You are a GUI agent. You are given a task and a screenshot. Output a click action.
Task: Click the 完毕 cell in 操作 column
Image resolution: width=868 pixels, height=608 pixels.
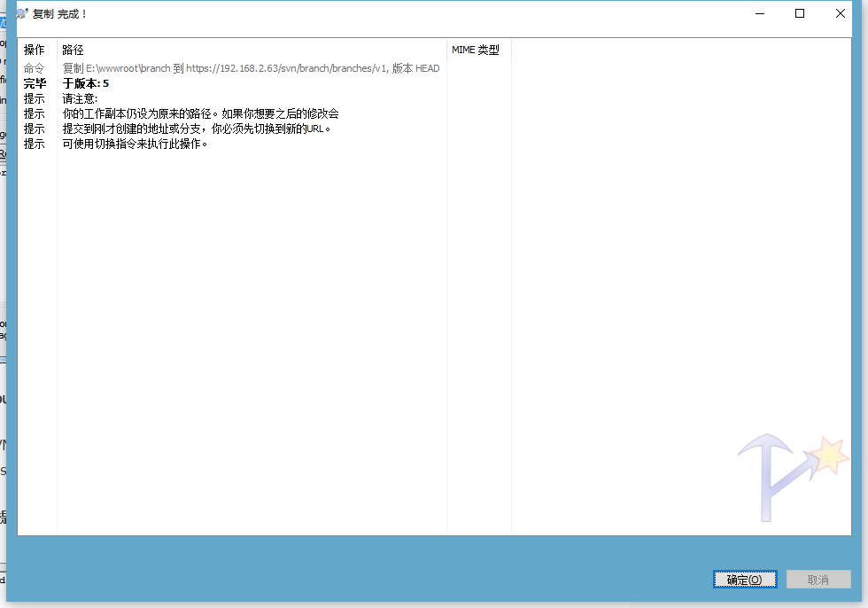pos(35,83)
